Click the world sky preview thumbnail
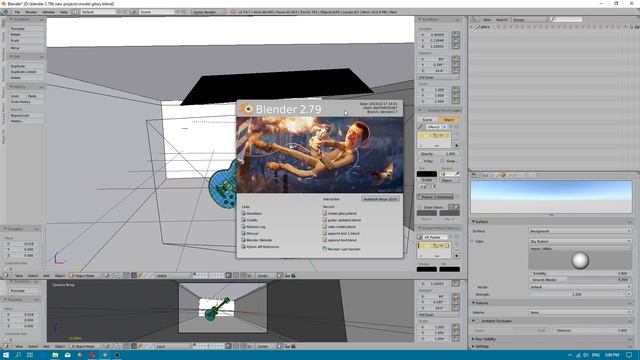Image resolution: width=640 pixels, height=360 pixels. (551, 197)
